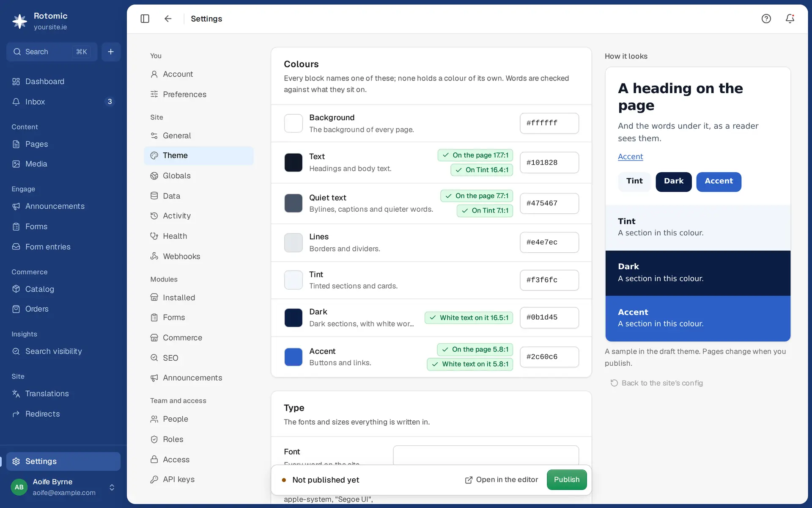Open the help question mark icon
812x508 pixels.
pos(766,19)
